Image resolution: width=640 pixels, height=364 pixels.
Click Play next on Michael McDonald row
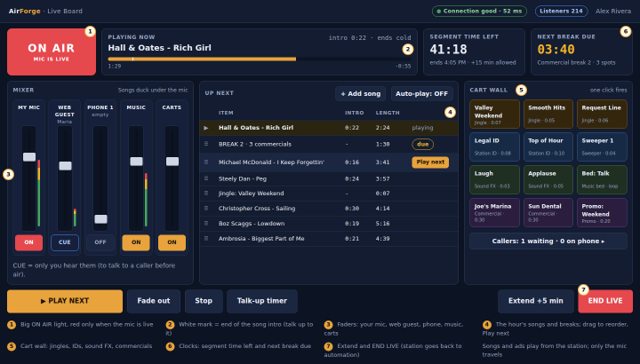(430, 162)
